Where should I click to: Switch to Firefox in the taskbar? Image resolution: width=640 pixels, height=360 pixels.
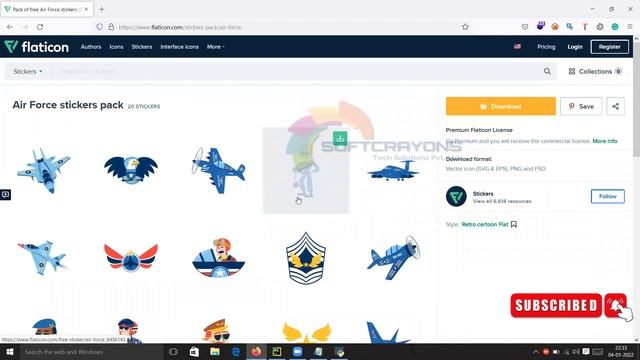(x=256, y=351)
